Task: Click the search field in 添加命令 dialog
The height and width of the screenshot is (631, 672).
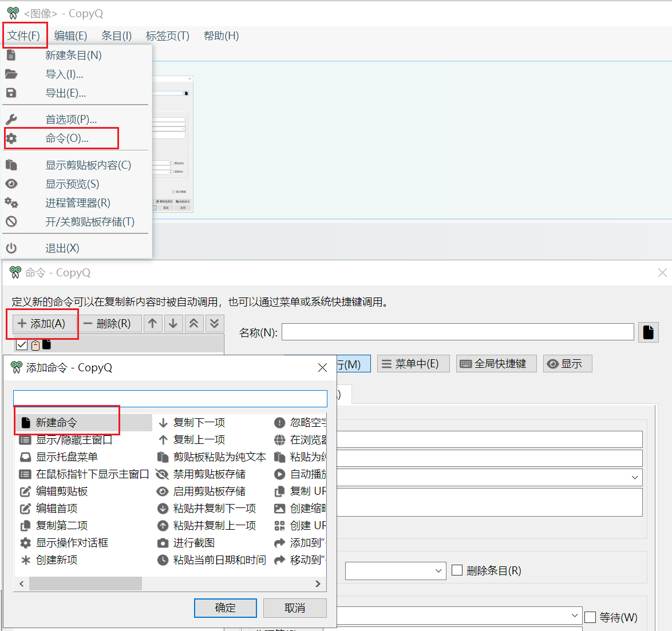Action: click(x=170, y=398)
